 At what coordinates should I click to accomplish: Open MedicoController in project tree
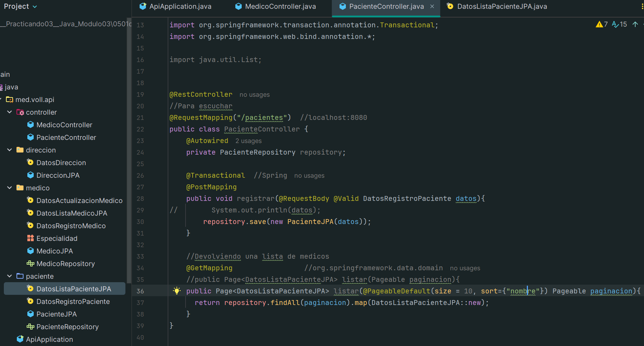[x=64, y=125]
